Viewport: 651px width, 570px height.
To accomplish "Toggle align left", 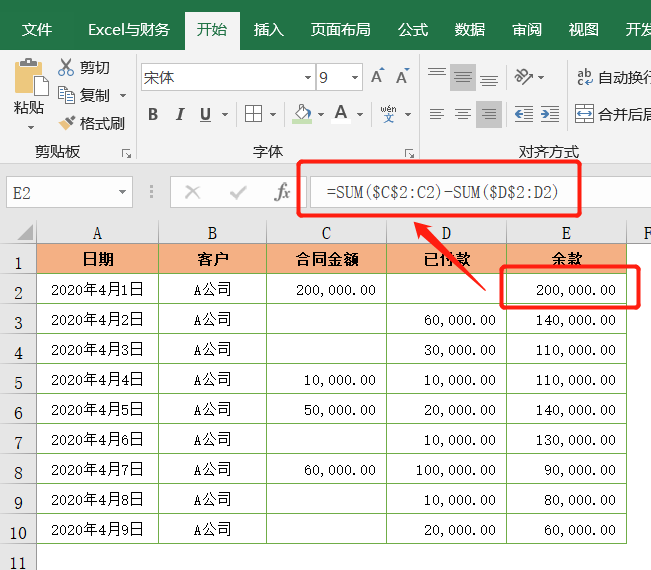I will (437, 114).
